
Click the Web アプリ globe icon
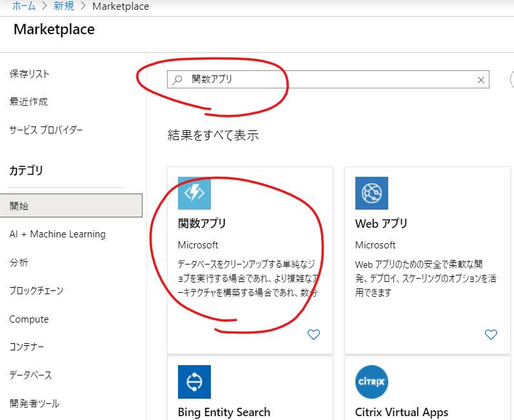pos(371,193)
